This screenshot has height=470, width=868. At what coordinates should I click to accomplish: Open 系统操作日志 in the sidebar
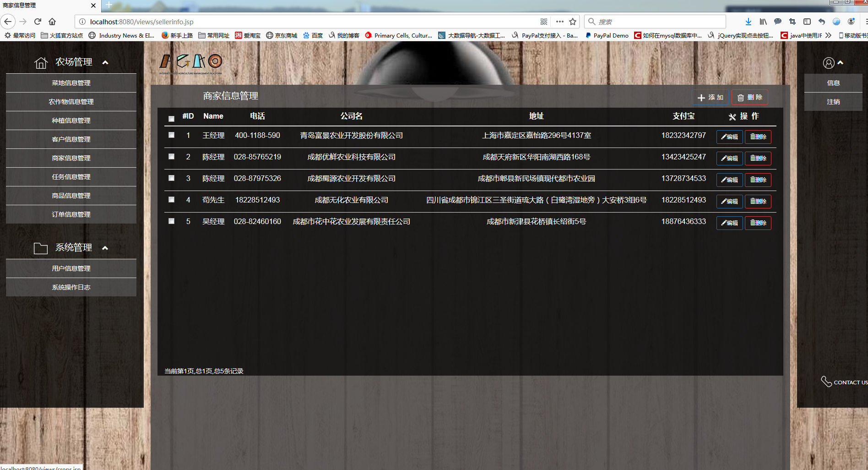pyautogui.click(x=71, y=287)
